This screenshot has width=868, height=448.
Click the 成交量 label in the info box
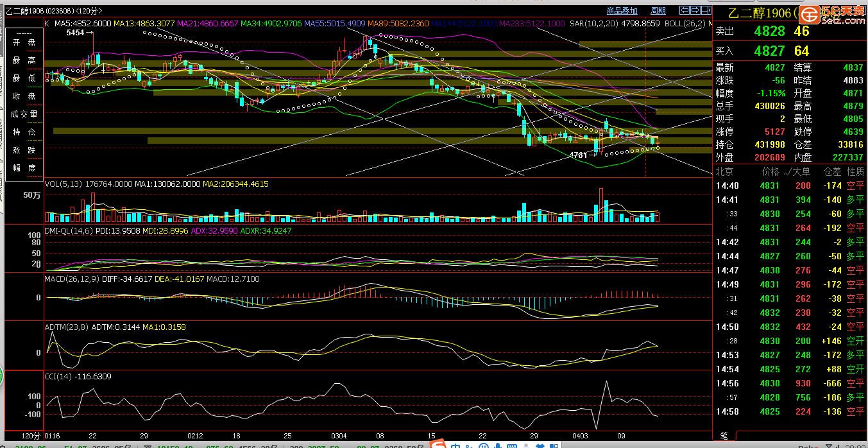25,114
